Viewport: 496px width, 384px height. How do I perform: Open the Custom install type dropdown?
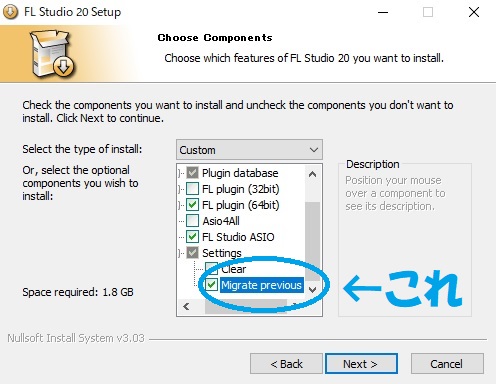coord(249,150)
